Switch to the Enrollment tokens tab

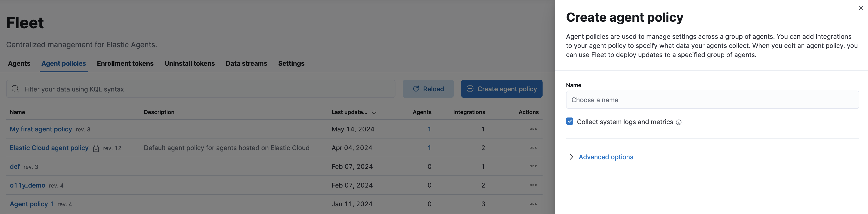click(x=125, y=63)
